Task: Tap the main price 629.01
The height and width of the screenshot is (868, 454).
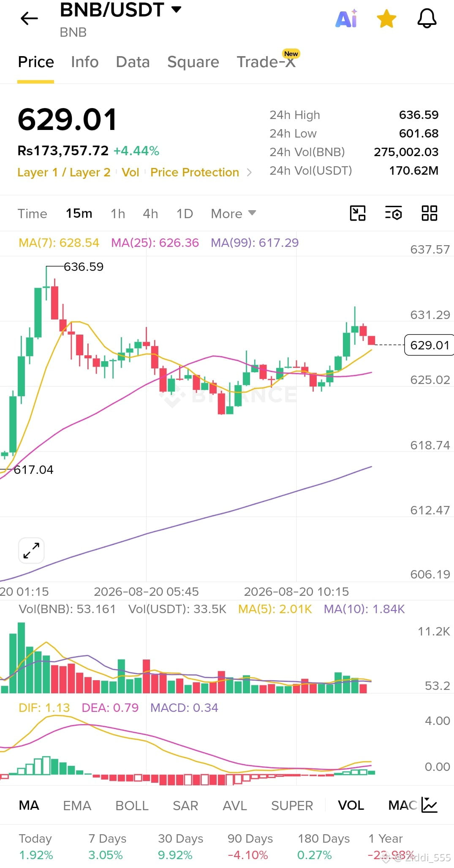Action: pos(67,119)
